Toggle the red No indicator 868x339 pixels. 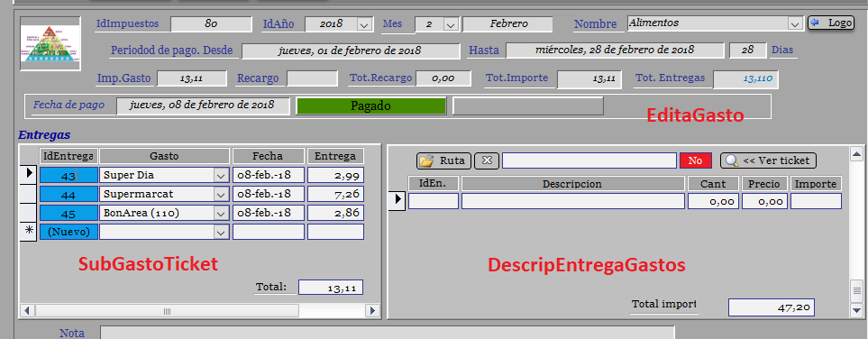[695, 160]
